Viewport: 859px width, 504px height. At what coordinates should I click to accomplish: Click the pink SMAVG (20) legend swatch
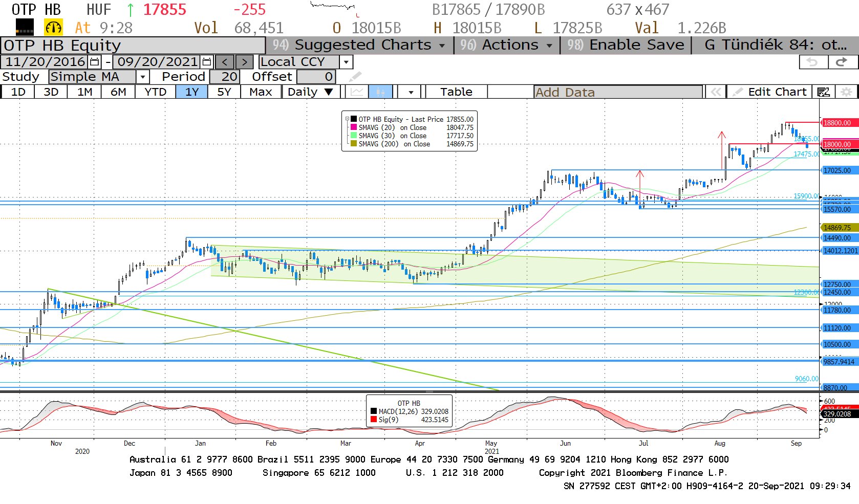353,127
